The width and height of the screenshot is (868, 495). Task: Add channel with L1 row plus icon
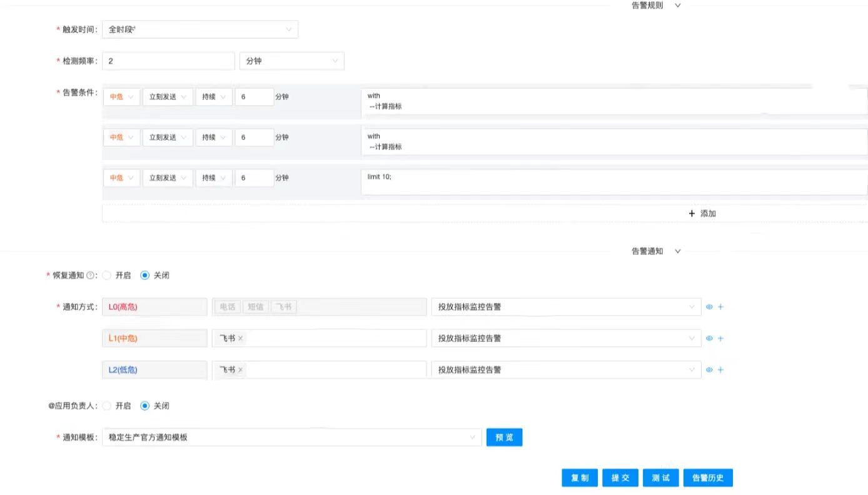pyautogui.click(x=720, y=338)
